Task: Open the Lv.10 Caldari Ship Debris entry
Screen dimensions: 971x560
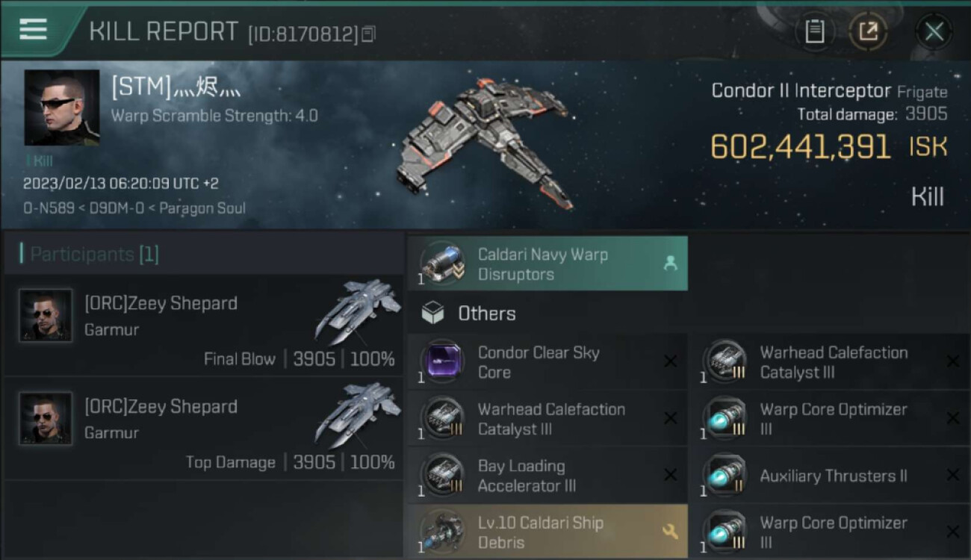Action: [x=547, y=532]
